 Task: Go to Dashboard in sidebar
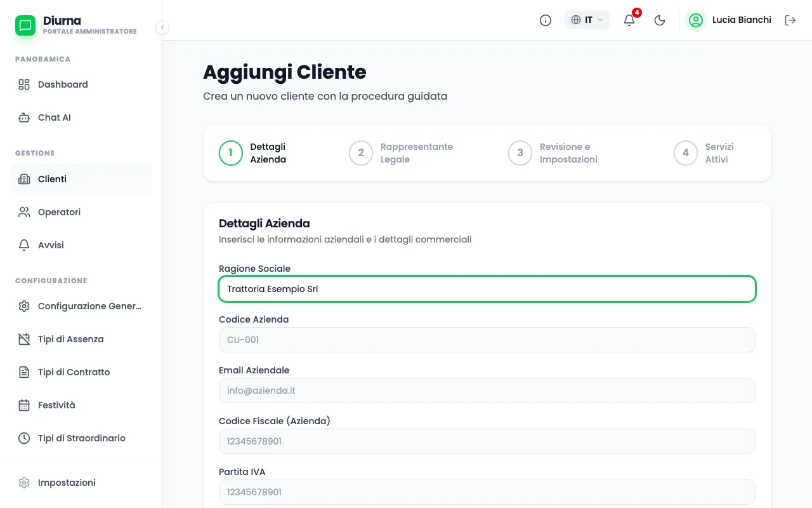point(81,84)
